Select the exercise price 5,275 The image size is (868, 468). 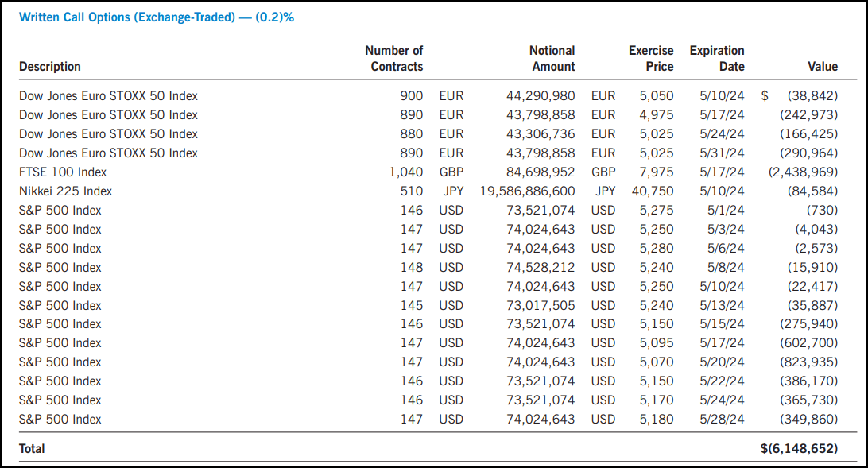(x=658, y=210)
